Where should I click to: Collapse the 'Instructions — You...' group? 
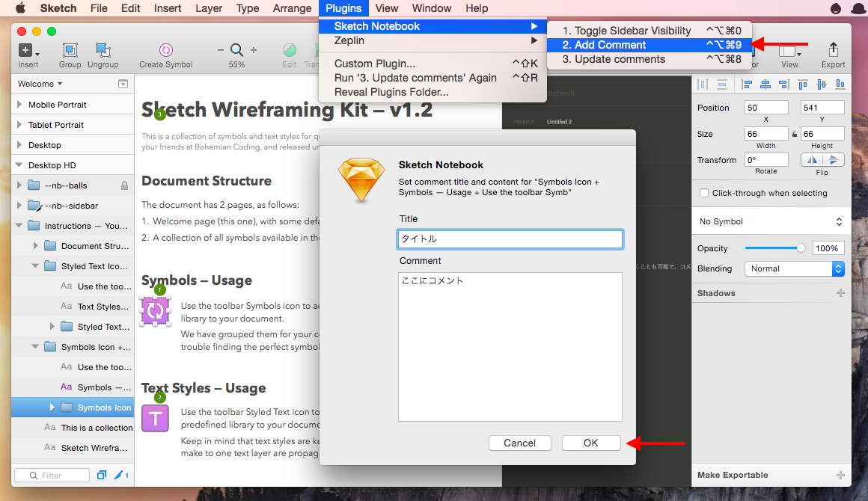pyautogui.click(x=19, y=226)
